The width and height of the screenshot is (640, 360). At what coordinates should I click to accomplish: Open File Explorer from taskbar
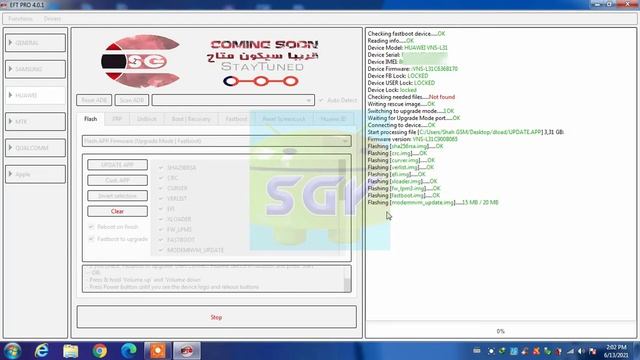(x=71, y=351)
